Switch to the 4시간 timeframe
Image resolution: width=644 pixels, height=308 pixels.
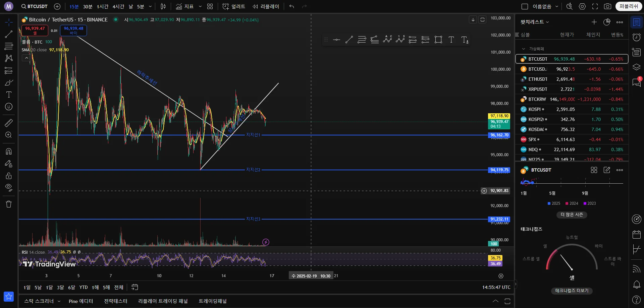tap(118, 6)
